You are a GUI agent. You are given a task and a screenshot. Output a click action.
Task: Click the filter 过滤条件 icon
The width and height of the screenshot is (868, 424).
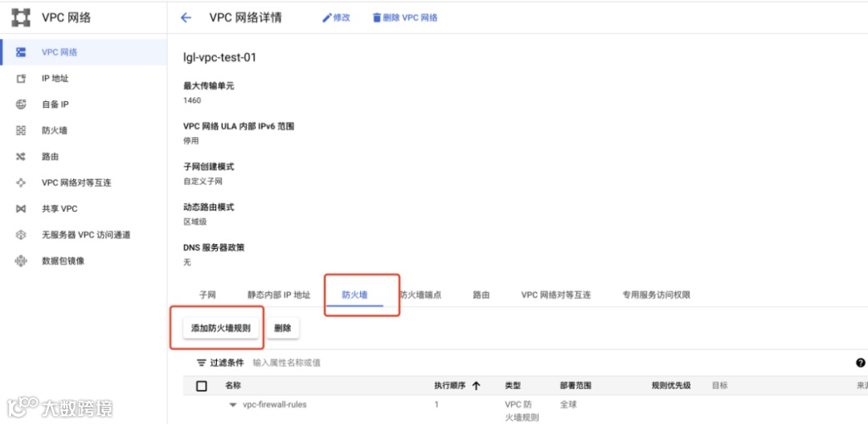pos(202,363)
